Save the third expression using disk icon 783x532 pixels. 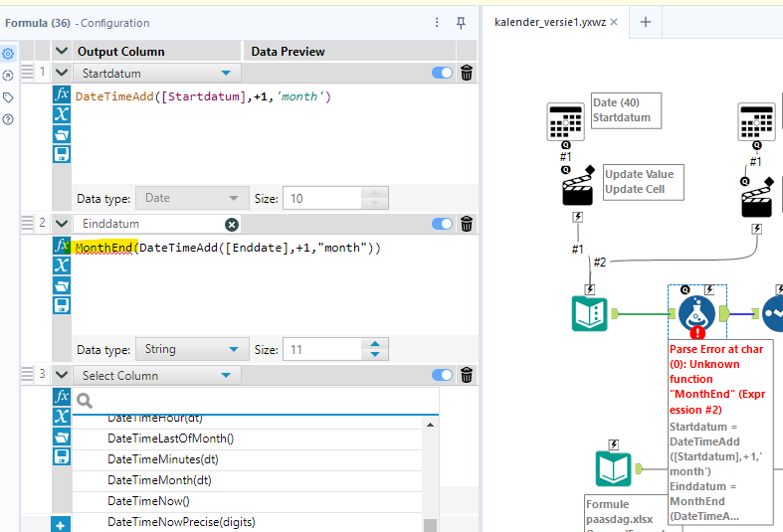62,457
